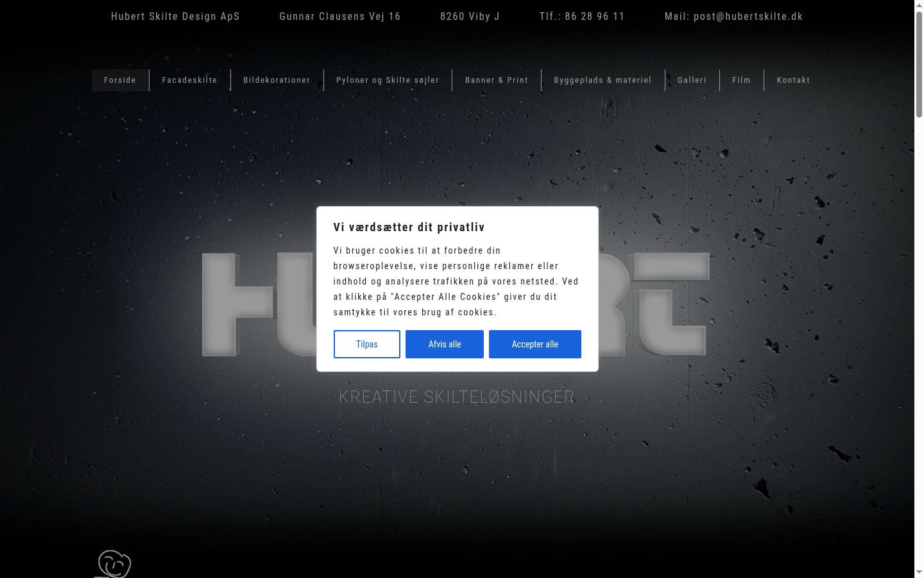Accept cookies with Accepter alle
Screen dimensions: 924x578
(x=535, y=344)
